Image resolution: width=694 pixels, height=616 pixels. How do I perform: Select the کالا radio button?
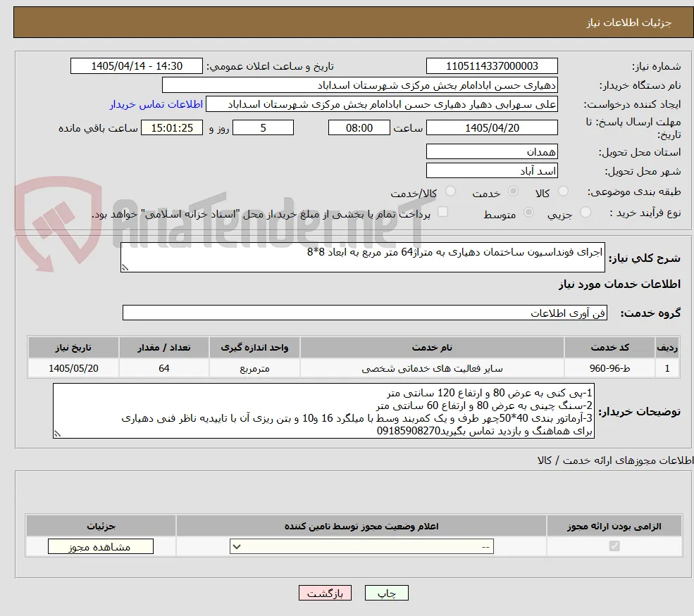563,191
